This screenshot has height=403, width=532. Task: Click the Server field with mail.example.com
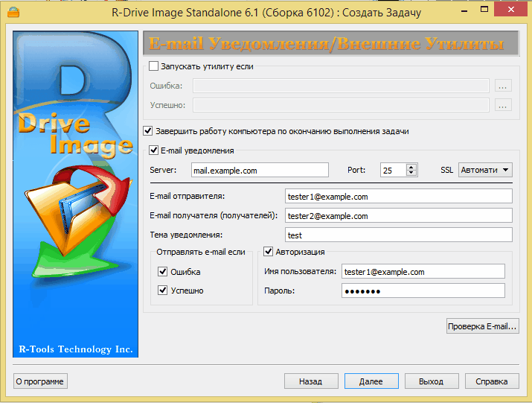[x=260, y=170]
